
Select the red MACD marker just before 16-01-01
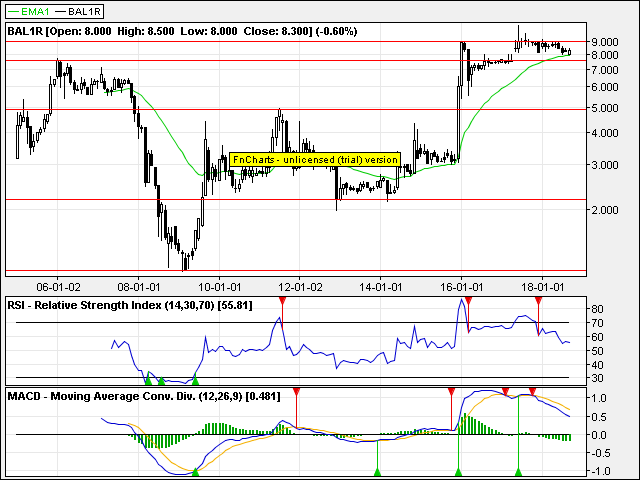point(451,392)
